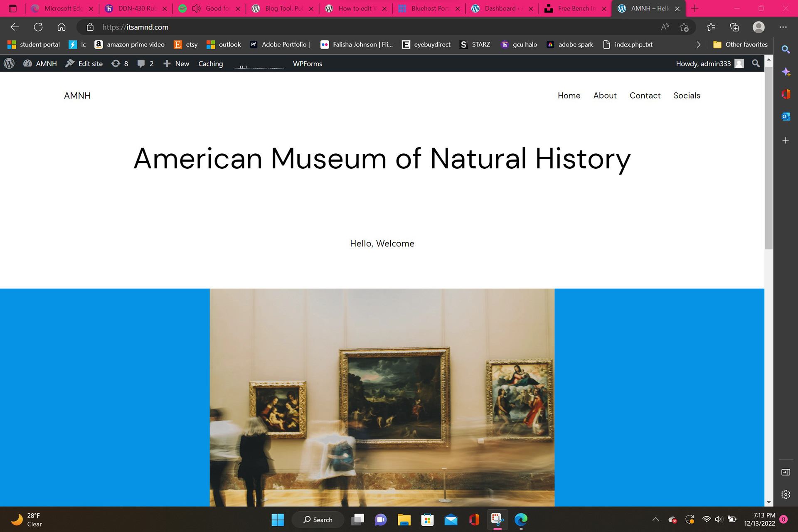Image resolution: width=798 pixels, height=532 pixels.
Task: Click the WordPress logo in admin bar
Action: (x=9, y=64)
